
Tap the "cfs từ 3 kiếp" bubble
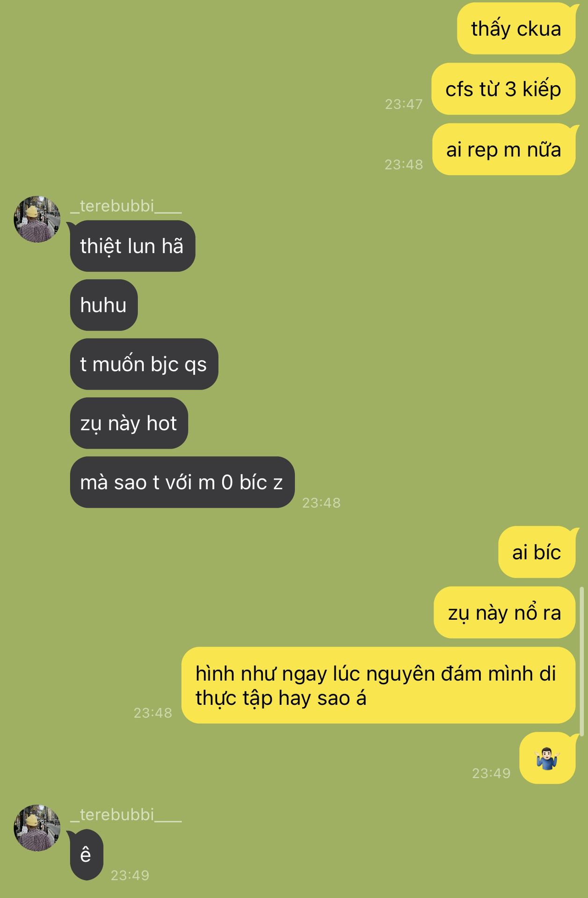tap(503, 89)
